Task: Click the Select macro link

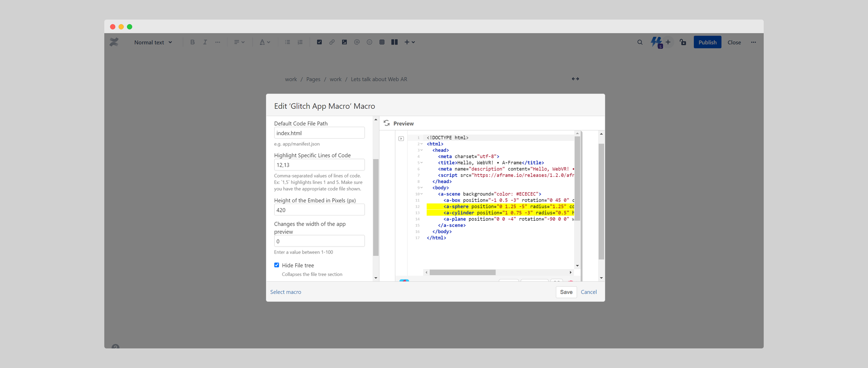Action: 286,292
